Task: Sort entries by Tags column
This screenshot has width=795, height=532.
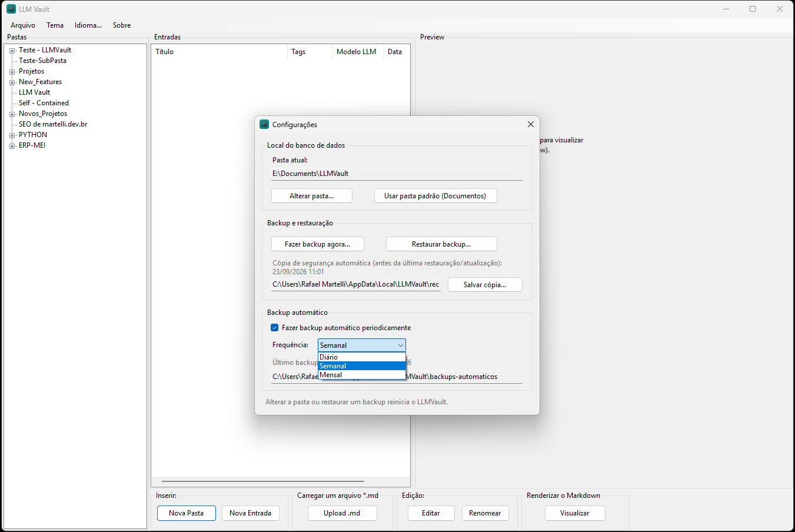Action: [x=310, y=52]
